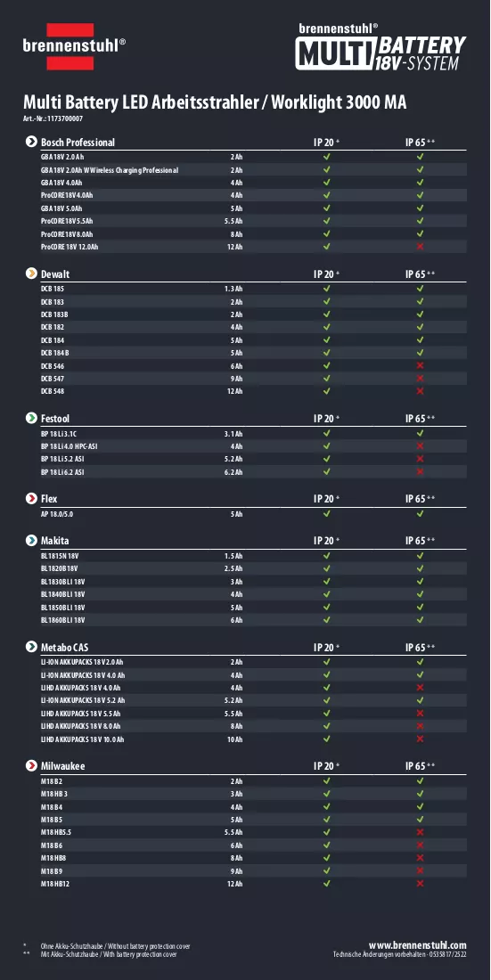The image size is (491, 980).
Task: Click the red chevron icon beside Flex
Action: coord(30,499)
